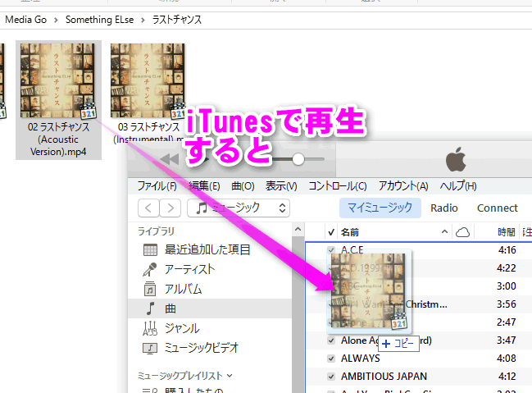The image size is (532, 393).
Task: Toggle the Alone Again song checkbox
Action: pyautogui.click(x=331, y=340)
